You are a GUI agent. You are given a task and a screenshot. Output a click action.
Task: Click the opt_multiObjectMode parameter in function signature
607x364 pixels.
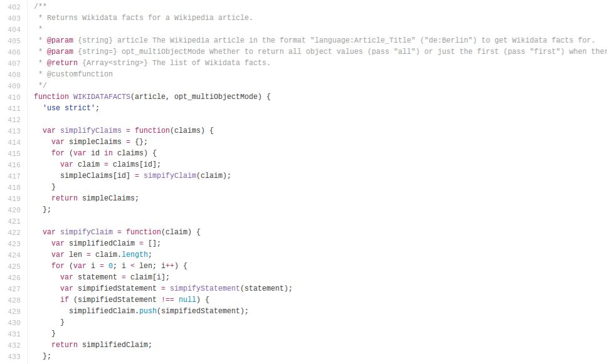213,96
